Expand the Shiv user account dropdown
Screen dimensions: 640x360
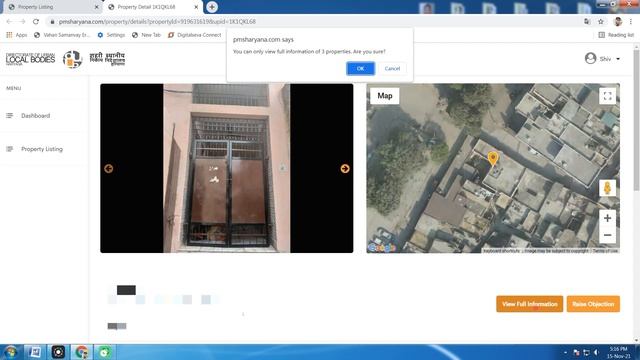[x=618, y=59]
